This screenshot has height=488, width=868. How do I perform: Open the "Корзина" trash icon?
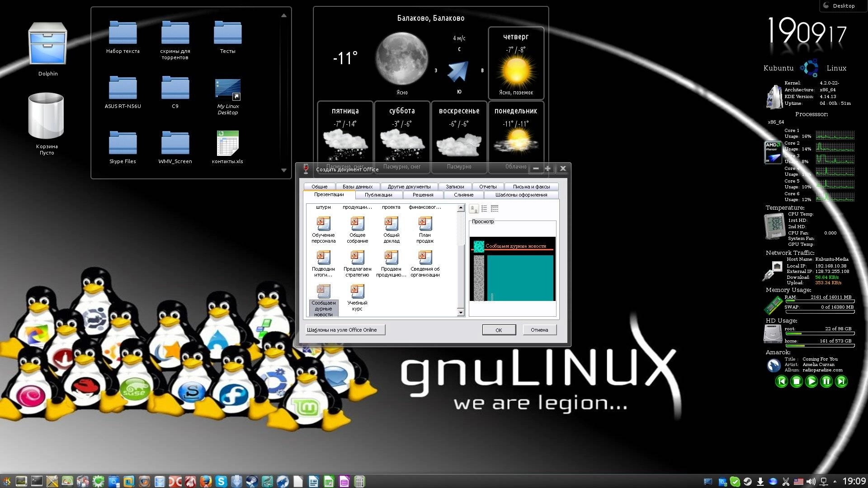tap(46, 124)
